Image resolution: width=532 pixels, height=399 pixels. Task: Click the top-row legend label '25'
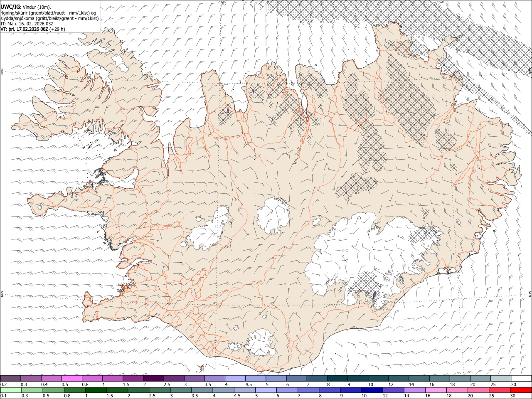pyautogui.click(x=493, y=384)
